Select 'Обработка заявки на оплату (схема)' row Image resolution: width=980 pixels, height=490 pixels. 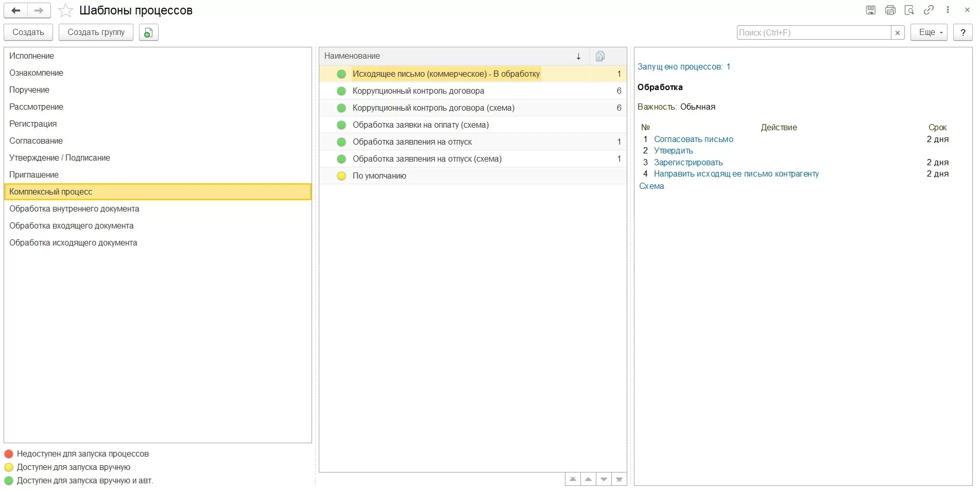tap(420, 125)
